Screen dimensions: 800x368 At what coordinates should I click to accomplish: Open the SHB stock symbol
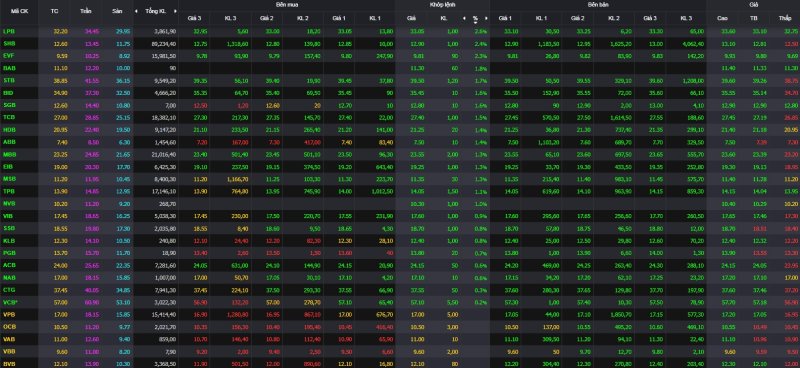9,43
